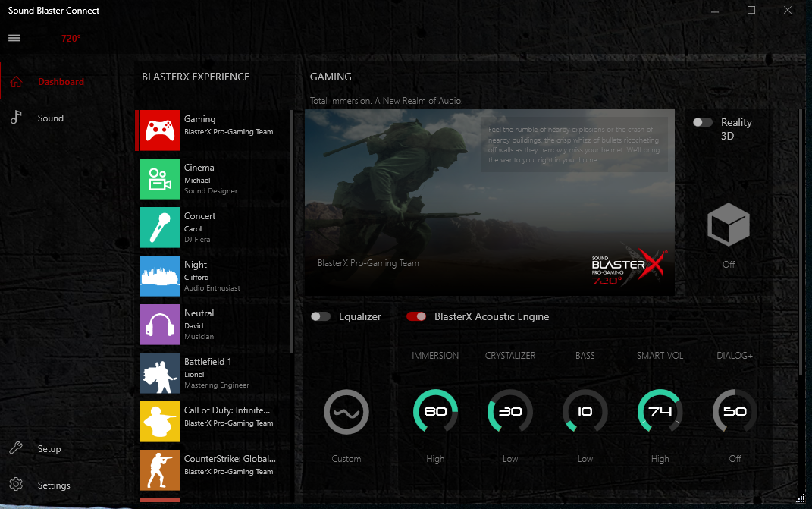
Task: Enable the Equalizer switch
Action: (321, 316)
